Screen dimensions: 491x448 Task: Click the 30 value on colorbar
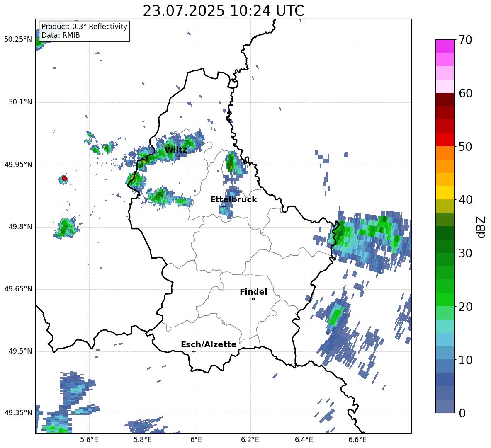click(x=466, y=253)
